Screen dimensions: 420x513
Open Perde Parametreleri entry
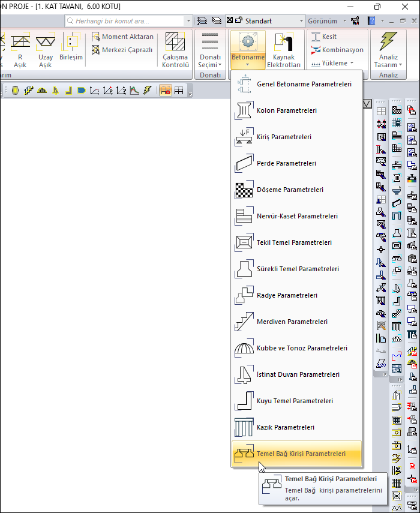click(296, 163)
